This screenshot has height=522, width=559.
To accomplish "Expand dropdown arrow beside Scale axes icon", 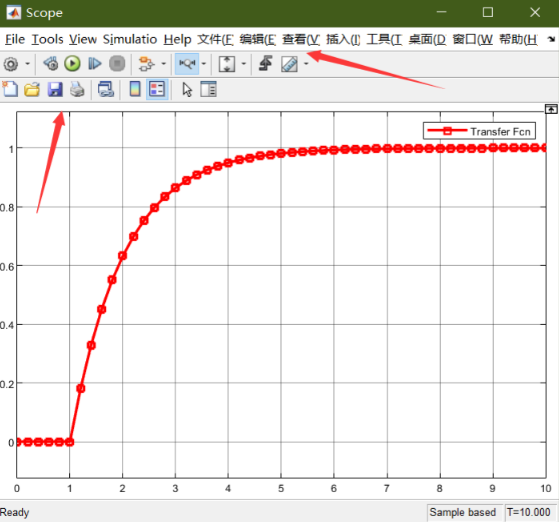I will pyautogui.click(x=243, y=64).
